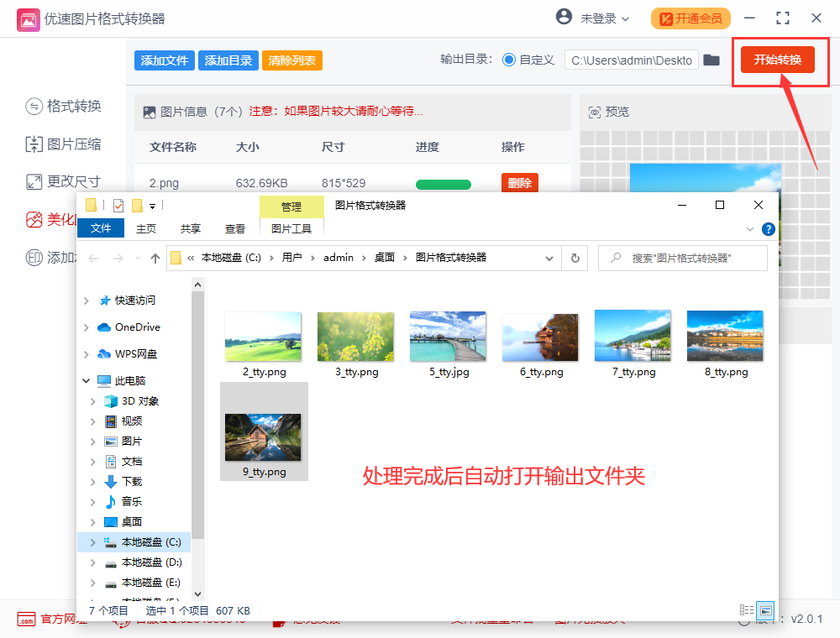Image resolution: width=840 pixels, height=638 pixels.
Task: Switch to large icons view
Action: [x=765, y=610]
